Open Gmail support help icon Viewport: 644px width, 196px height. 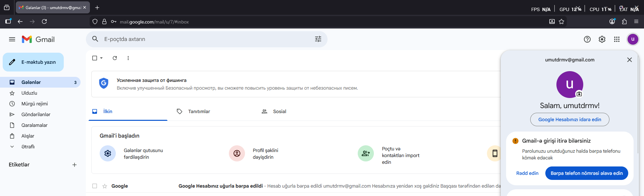587,39
